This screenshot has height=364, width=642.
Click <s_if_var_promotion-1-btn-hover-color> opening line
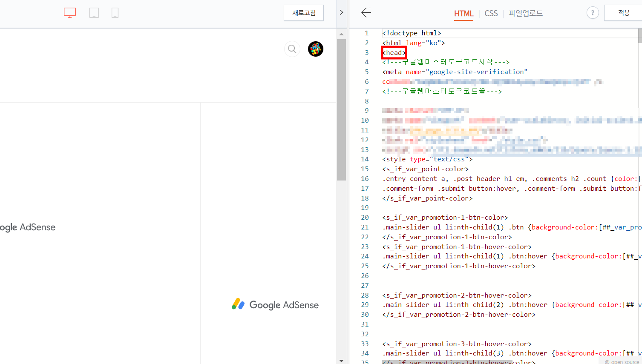457,247
